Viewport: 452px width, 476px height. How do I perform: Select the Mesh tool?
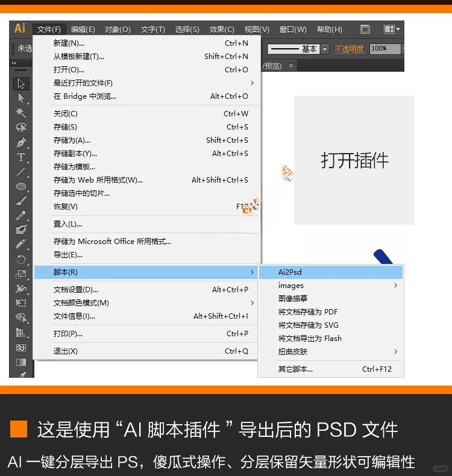tap(21, 347)
